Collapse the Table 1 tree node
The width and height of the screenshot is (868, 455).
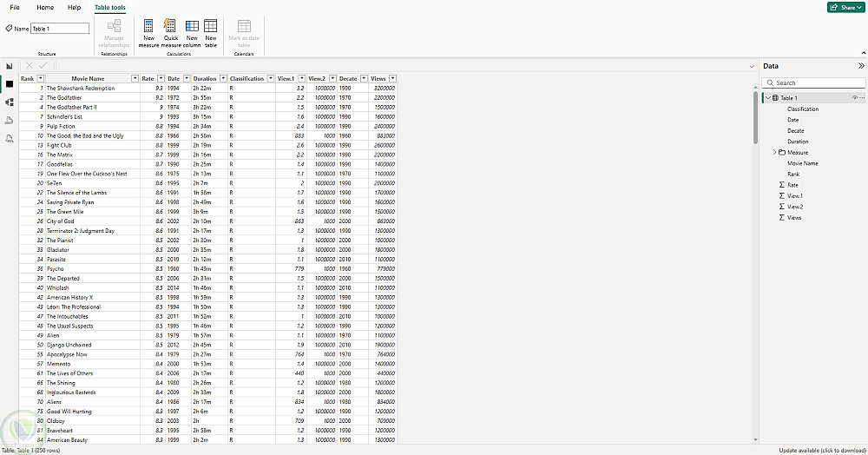pos(768,98)
